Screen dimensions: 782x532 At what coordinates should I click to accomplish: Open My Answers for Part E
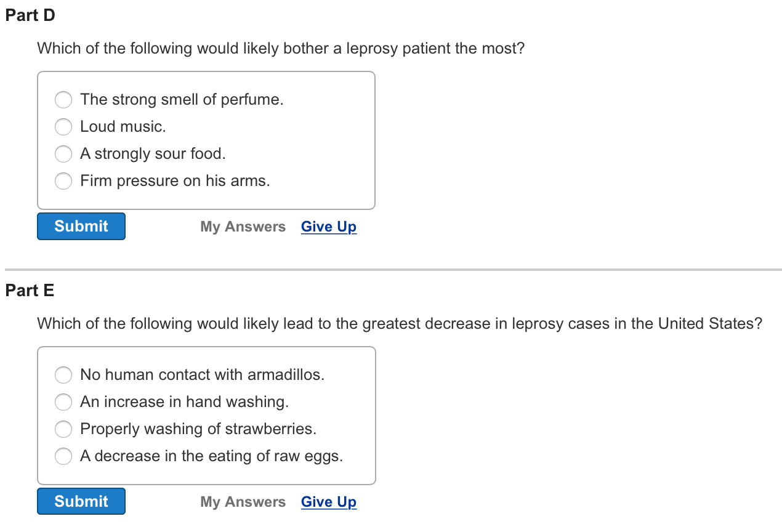pos(243,502)
